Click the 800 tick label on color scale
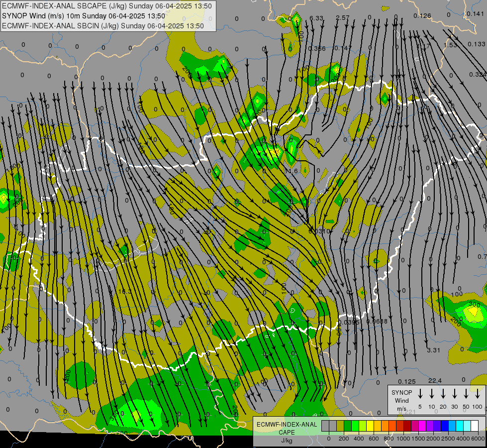Image resolution: width=487 pixels, height=448 pixels. [389, 439]
